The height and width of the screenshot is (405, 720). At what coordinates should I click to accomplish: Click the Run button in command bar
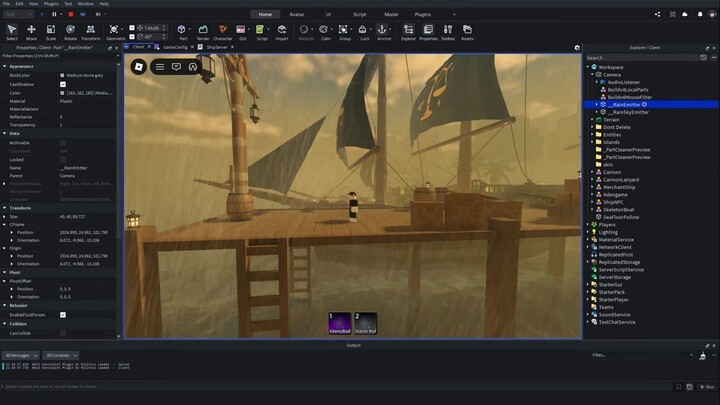pyautogui.click(x=707, y=387)
